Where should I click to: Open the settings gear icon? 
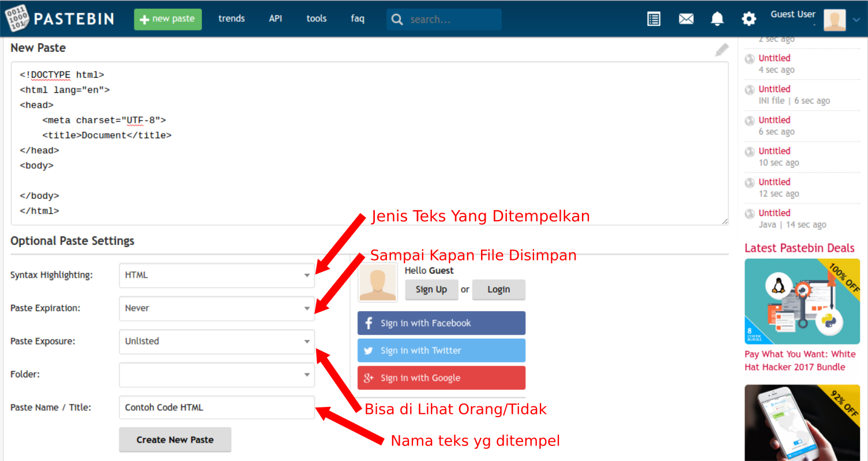tap(749, 19)
